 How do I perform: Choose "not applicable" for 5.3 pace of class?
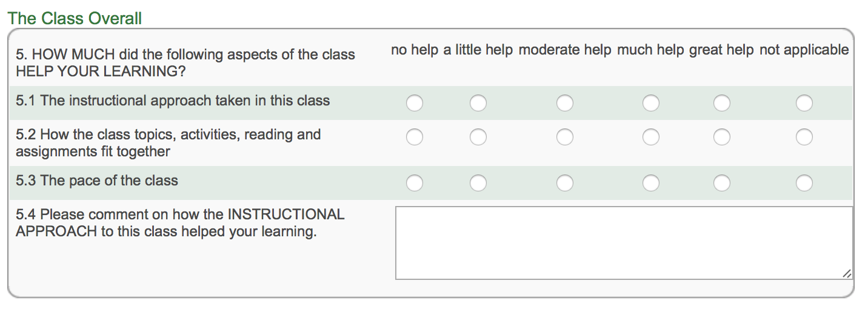(x=804, y=183)
